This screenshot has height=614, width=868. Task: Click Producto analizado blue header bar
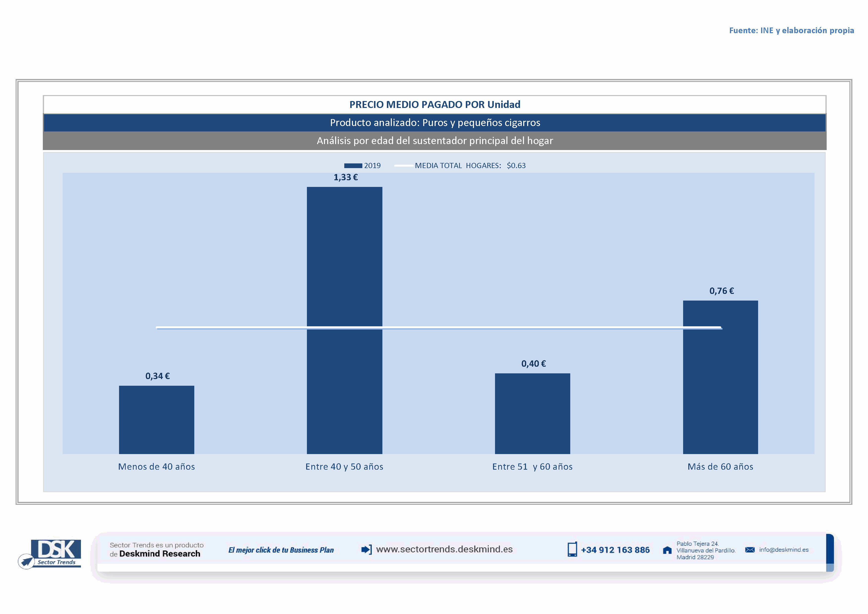(x=435, y=123)
